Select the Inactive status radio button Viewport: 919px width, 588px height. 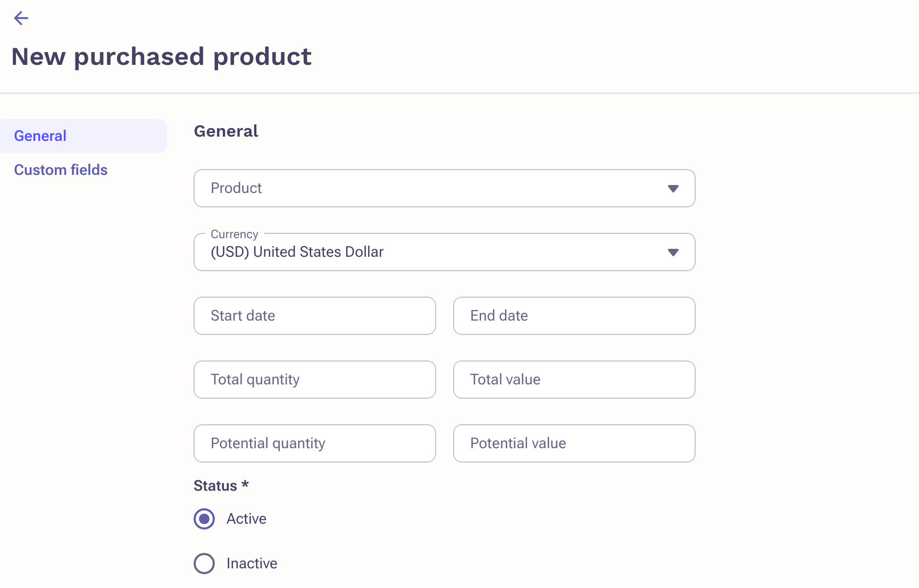pyautogui.click(x=204, y=564)
